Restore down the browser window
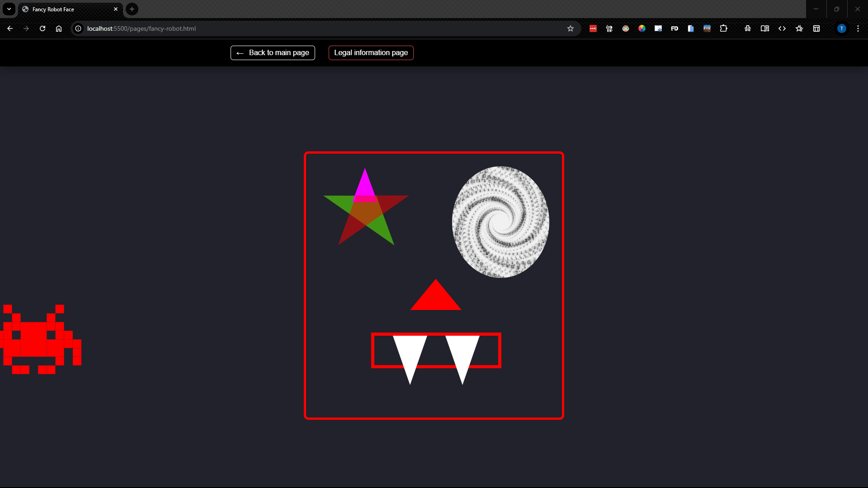The image size is (868, 488). [837, 9]
